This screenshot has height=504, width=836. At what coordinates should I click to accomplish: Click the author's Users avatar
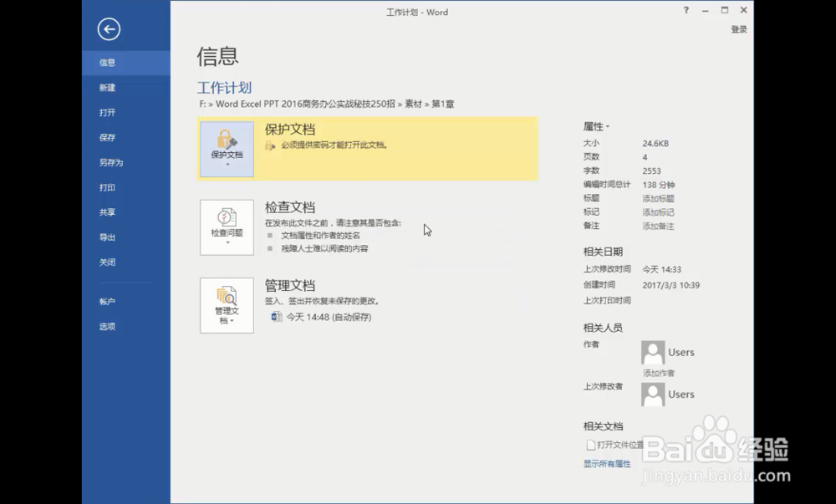point(652,352)
